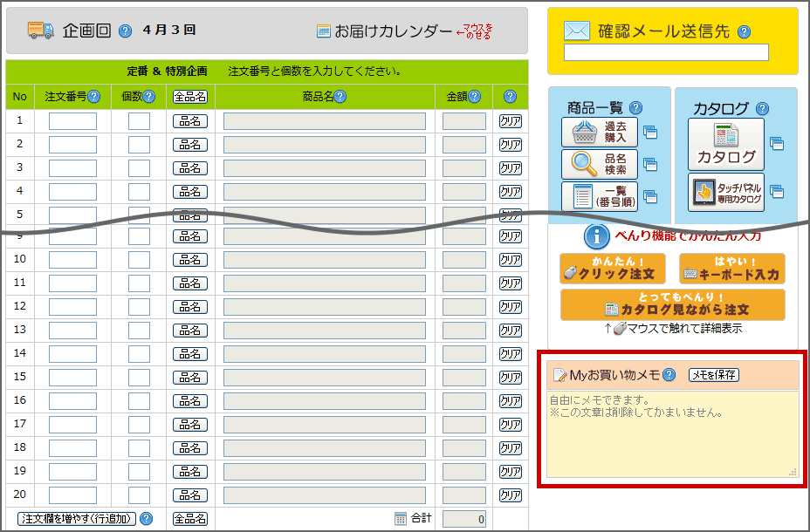Open 過去購入 product list button
Screen dimensions: 810x532
pyautogui.click(x=600, y=132)
